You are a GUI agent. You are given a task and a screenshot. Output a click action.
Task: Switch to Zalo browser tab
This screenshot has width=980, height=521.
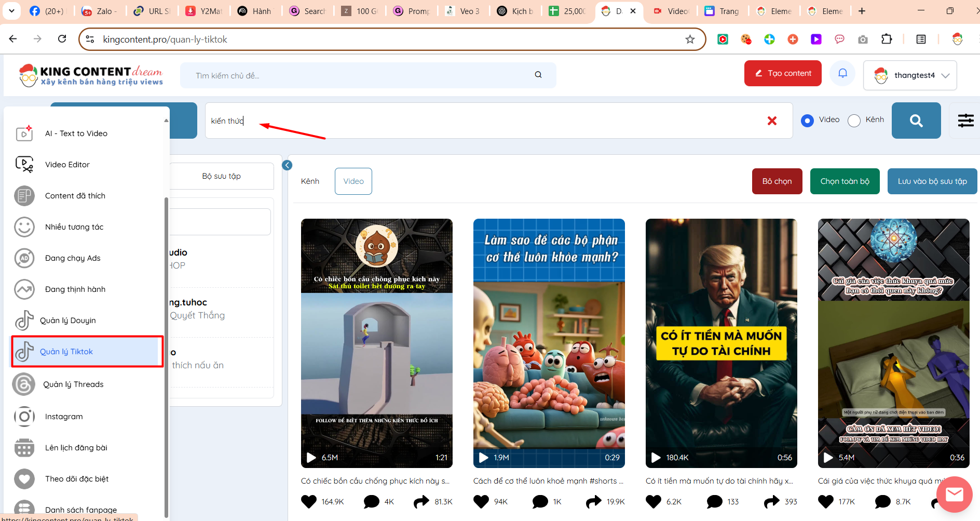pyautogui.click(x=100, y=11)
